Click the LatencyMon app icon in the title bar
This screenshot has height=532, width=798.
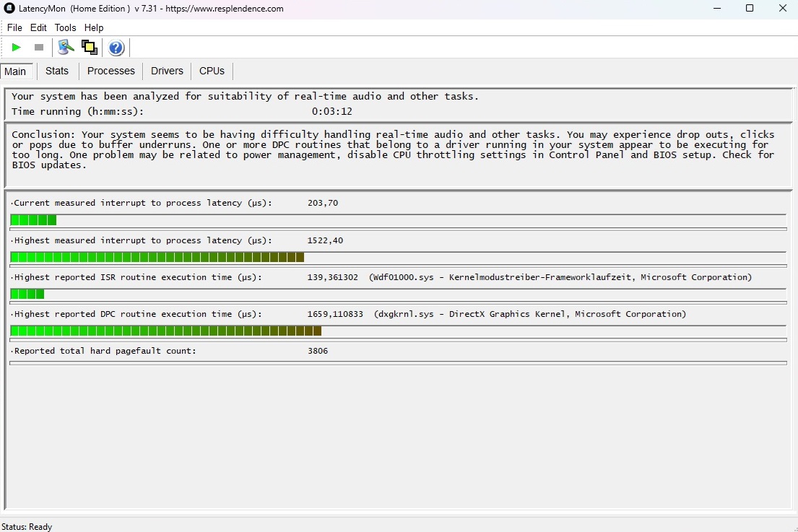coord(9,8)
